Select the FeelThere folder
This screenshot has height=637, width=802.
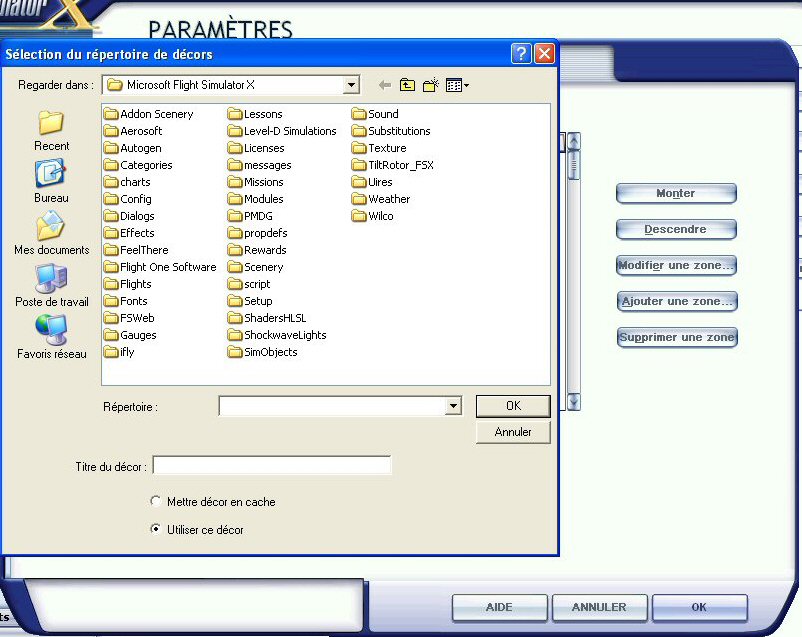(136, 250)
